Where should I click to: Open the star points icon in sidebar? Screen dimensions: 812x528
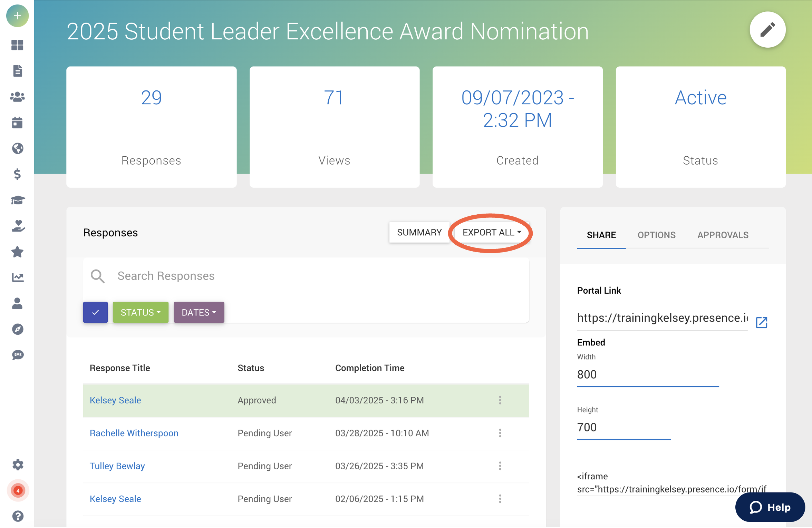[17, 252]
